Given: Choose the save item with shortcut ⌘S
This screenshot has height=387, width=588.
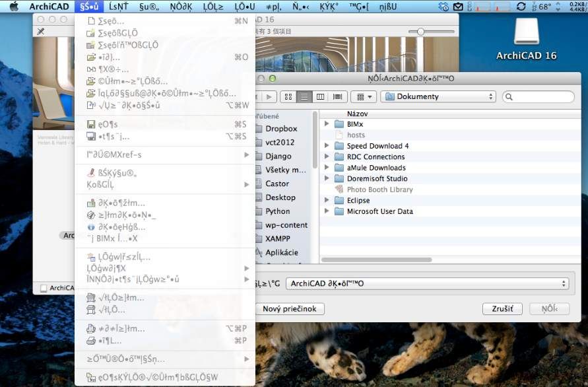Looking at the screenshot, I should coord(165,124).
